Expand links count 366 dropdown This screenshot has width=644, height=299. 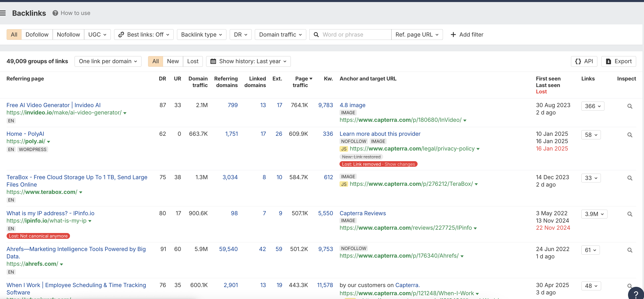coord(593,106)
